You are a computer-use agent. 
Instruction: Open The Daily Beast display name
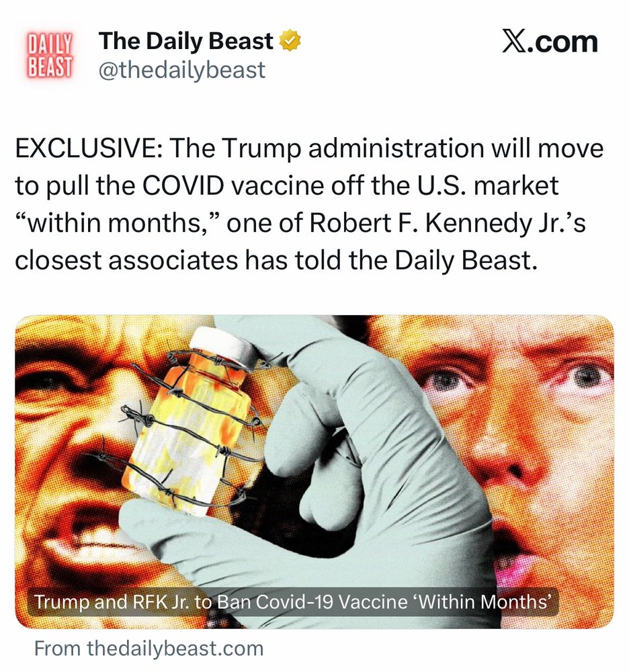(x=185, y=41)
